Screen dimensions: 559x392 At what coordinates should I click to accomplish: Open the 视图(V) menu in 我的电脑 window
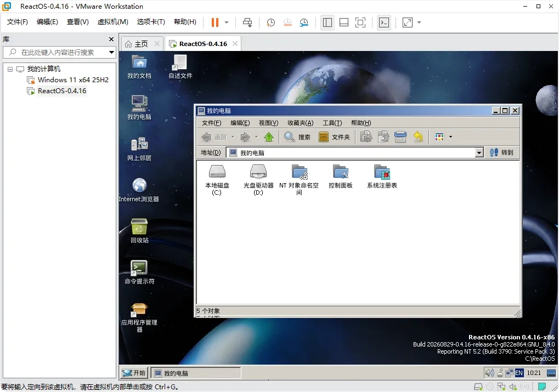(x=268, y=123)
